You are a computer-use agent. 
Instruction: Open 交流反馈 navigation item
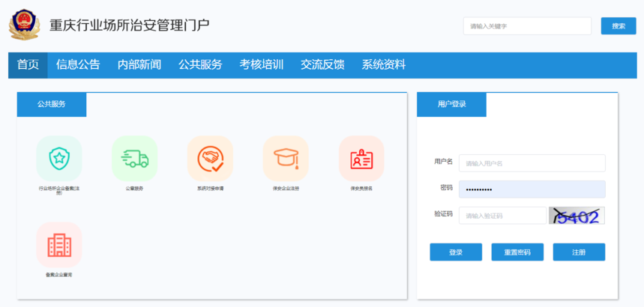point(322,65)
